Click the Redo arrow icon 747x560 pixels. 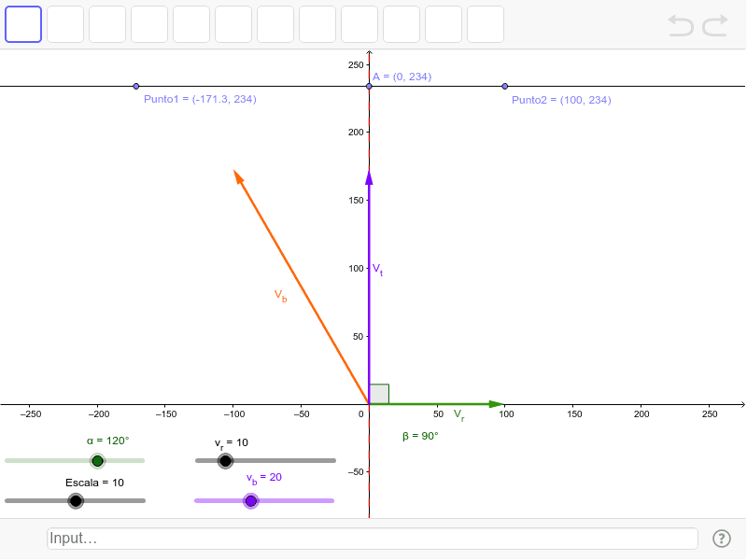pyautogui.click(x=715, y=26)
